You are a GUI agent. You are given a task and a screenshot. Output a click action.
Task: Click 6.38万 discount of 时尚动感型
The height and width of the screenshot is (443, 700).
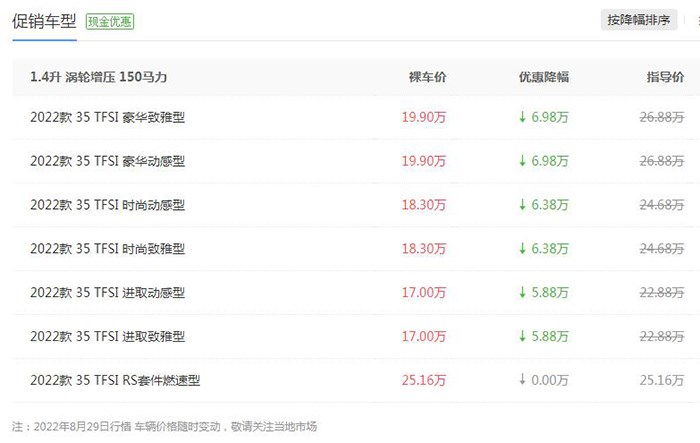pyautogui.click(x=550, y=205)
